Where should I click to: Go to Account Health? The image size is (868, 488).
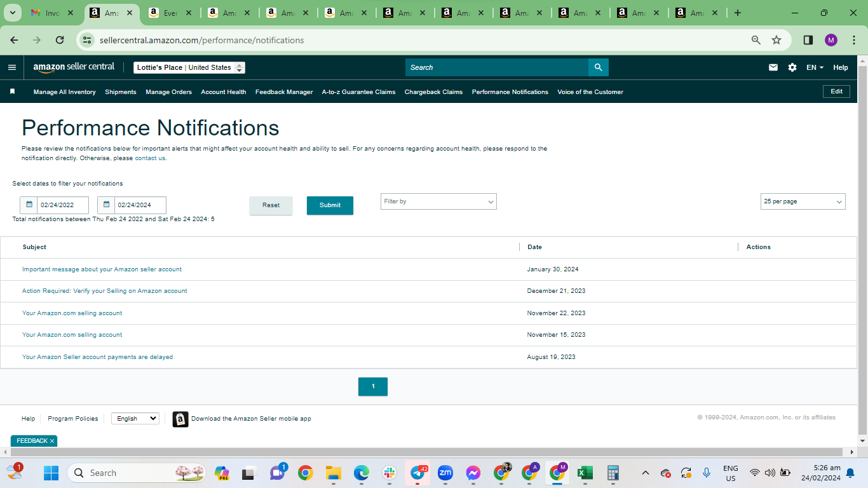pos(224,92)
